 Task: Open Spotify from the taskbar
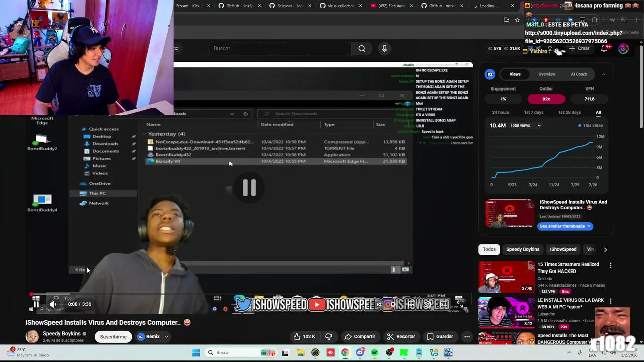pyautogui.click(x=374, y=353)
